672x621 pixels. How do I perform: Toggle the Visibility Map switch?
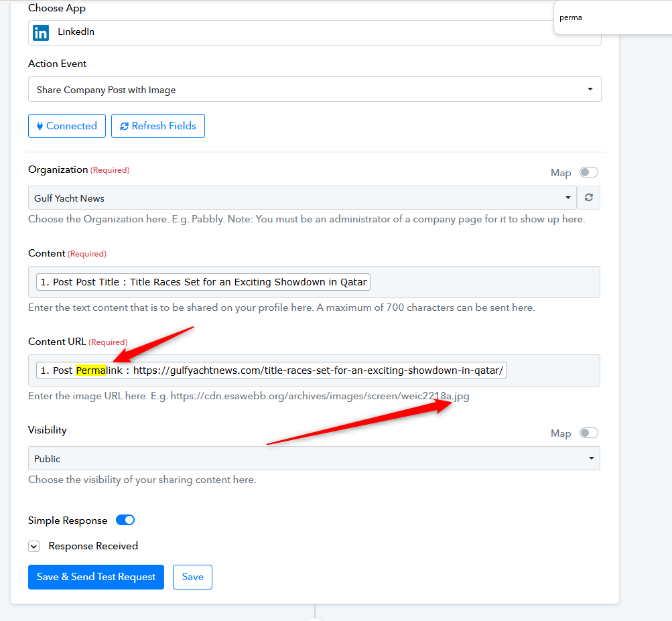(588, 433)
